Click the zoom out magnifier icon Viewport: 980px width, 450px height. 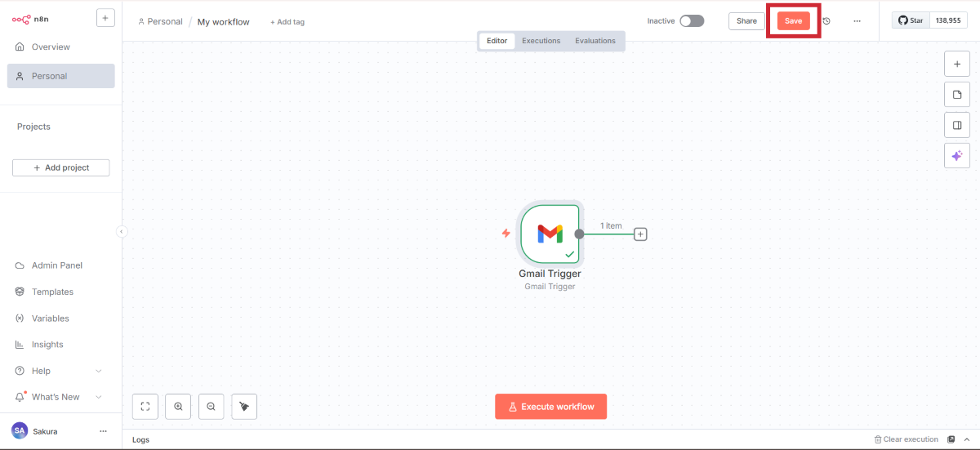(211, 406)
